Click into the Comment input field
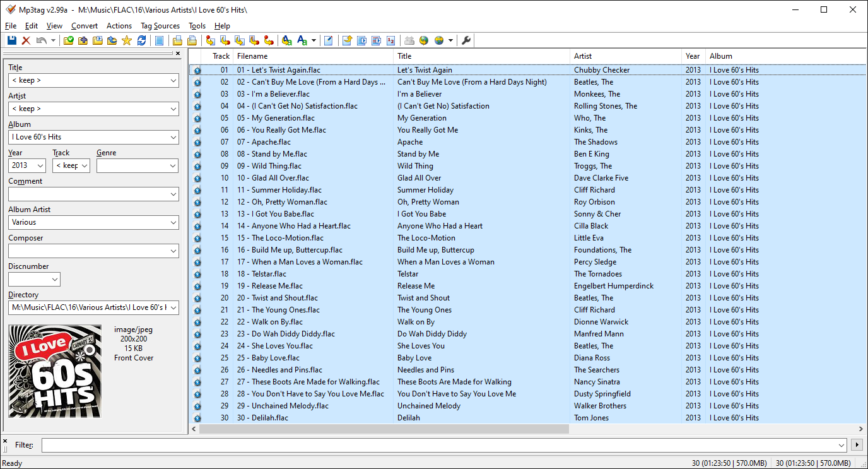Screen dimensions: 868x469 click(x=88, y=194)
